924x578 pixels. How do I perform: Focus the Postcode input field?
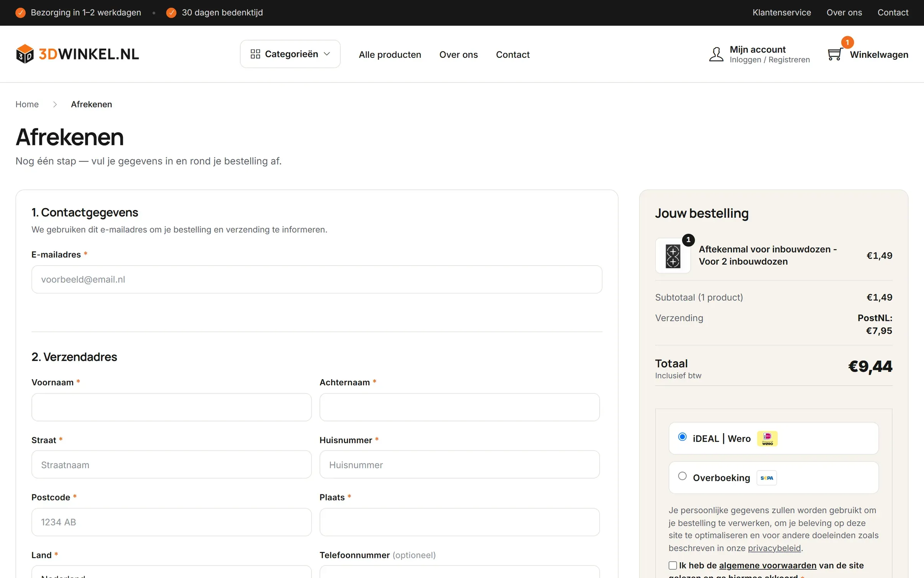[x=171, y=522]
